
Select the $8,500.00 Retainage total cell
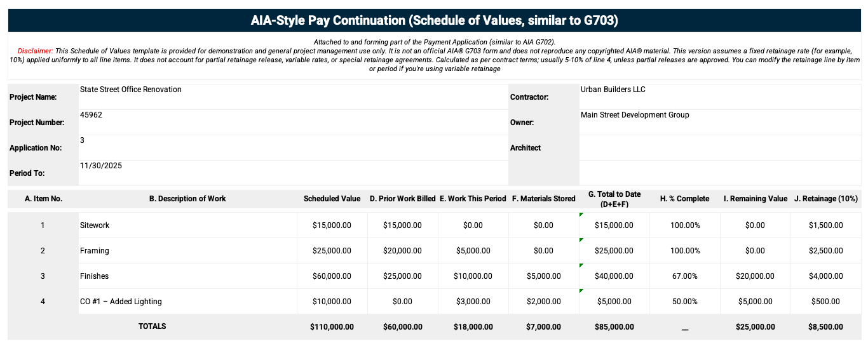pyautogui.click(x=825, y=327)
